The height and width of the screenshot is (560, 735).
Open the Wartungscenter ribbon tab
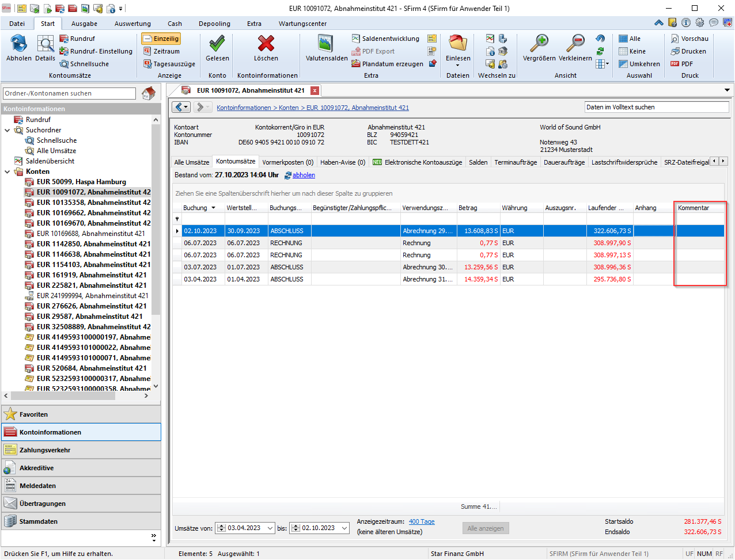pyautogui.click(x=302, y=24)
